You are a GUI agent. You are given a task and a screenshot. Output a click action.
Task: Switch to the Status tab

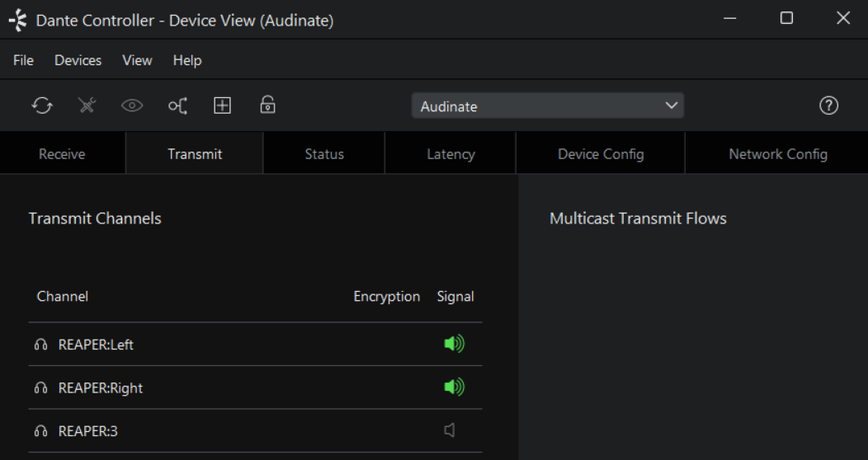pyautogui.click(x=324, y=153)
